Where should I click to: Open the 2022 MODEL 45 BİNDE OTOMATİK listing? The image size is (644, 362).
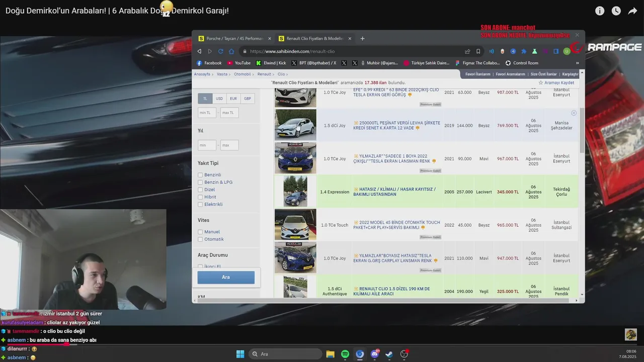click(x=396, y=225)
